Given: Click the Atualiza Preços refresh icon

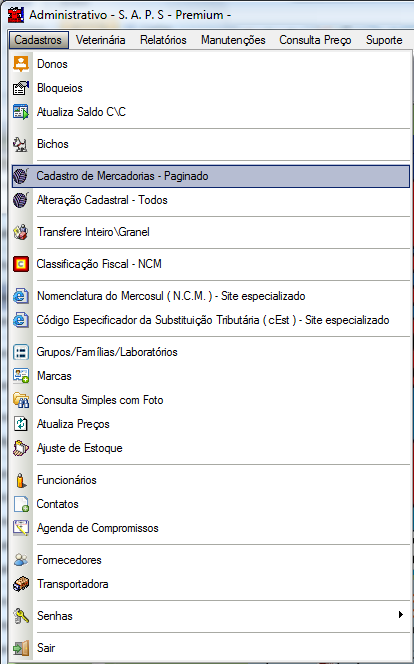Looking at the screenshot, I should pyautogui.click(x=21, y=424).
